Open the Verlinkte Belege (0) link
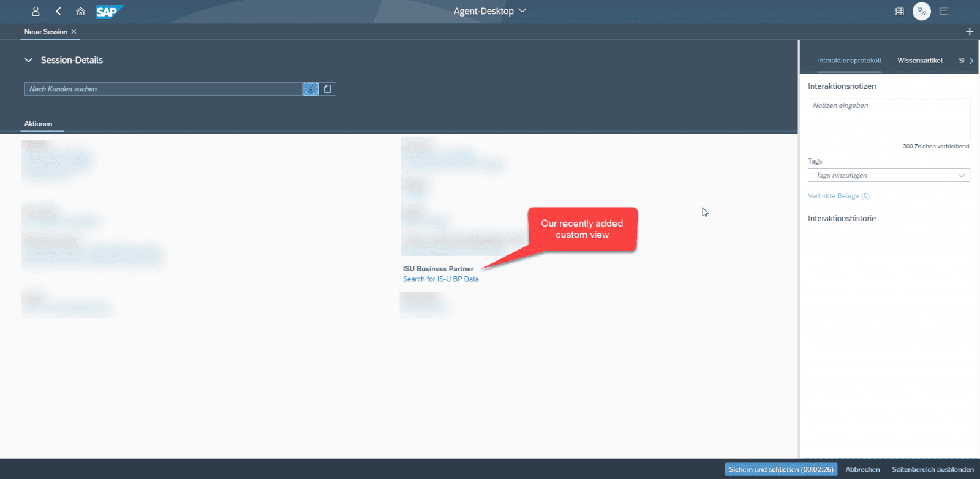 tap(839, 196)
